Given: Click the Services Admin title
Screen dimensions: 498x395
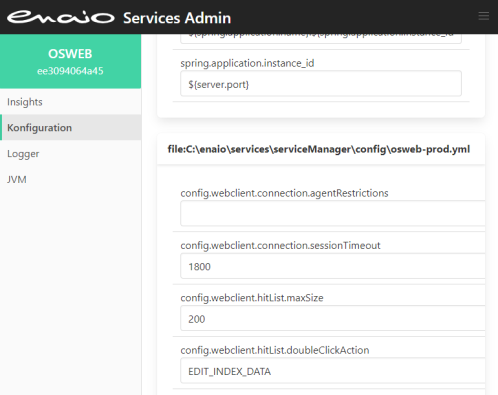Looking at the screenshot, I should pos(177,18).
